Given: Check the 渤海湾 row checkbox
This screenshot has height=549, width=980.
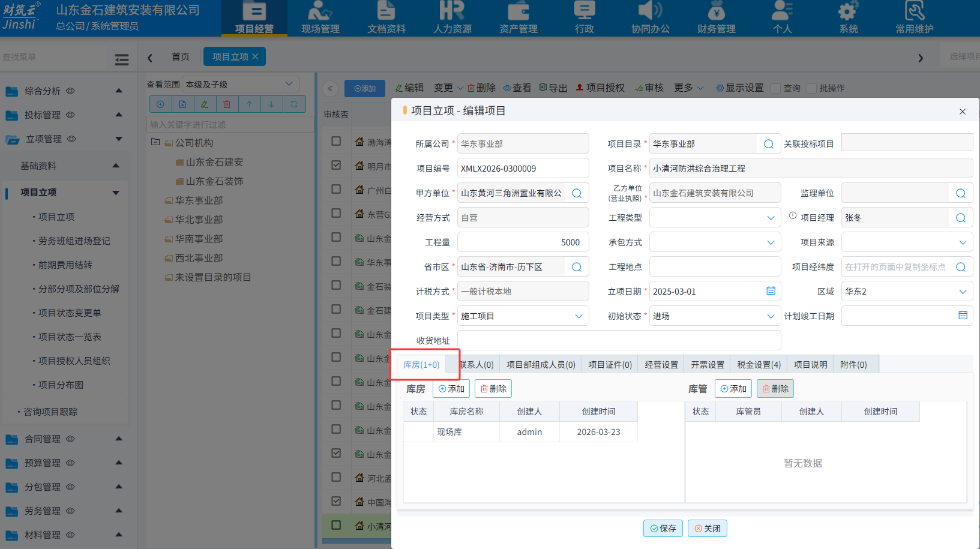Looking at the screenshot, I should (336, 141).
